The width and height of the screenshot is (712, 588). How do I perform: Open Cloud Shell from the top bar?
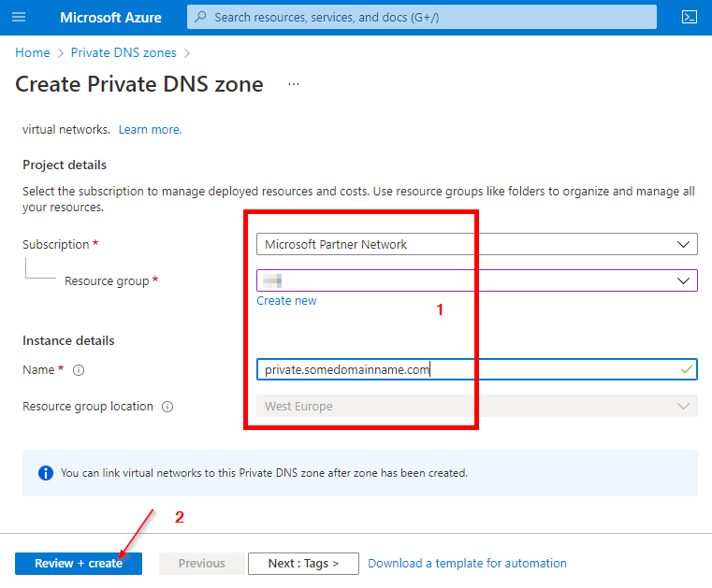coord(690,17)
